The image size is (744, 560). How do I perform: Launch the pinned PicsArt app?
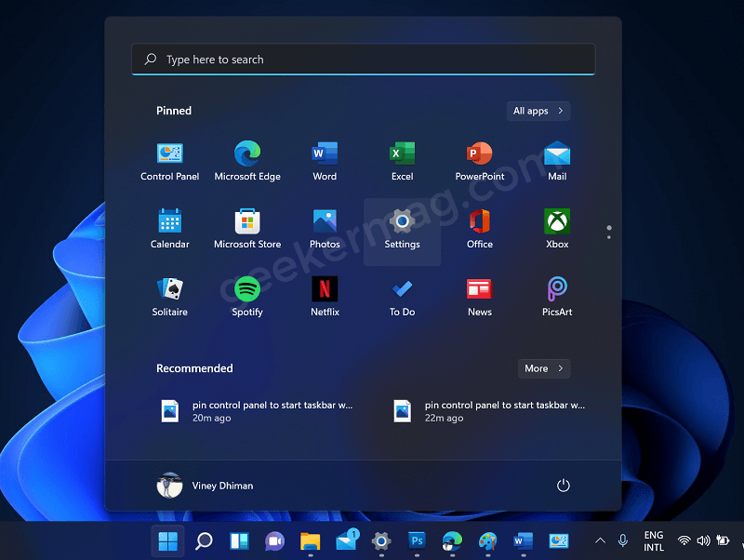557,298
